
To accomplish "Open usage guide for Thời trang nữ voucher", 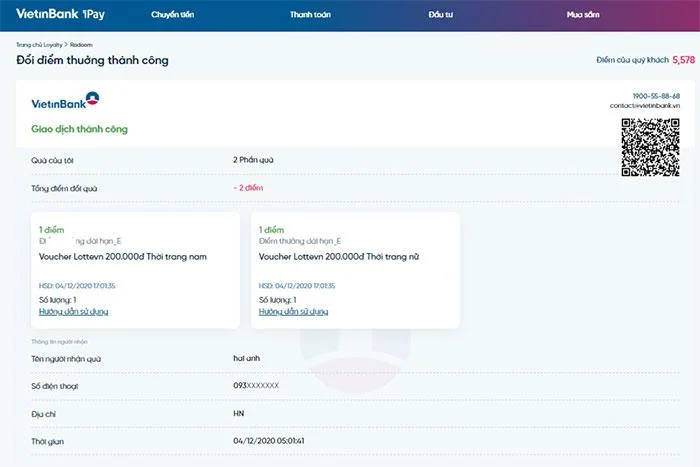I will [293, 312].
